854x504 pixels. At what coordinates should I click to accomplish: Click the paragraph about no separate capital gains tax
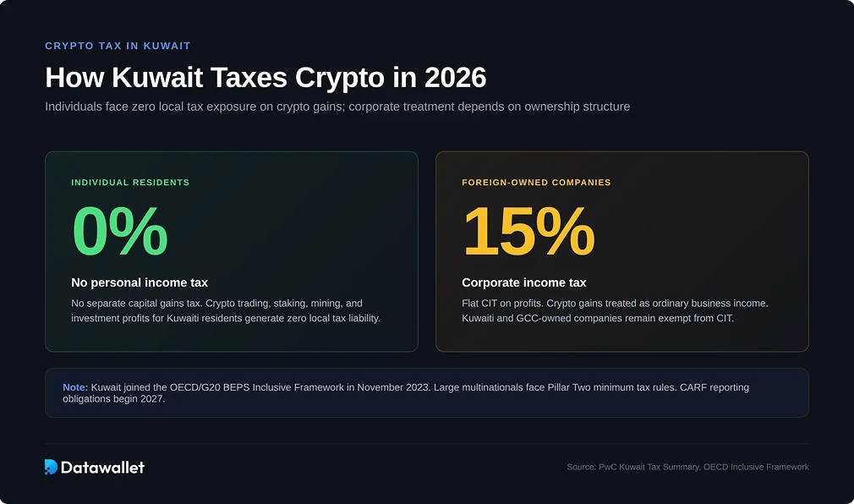coord(216,303)
